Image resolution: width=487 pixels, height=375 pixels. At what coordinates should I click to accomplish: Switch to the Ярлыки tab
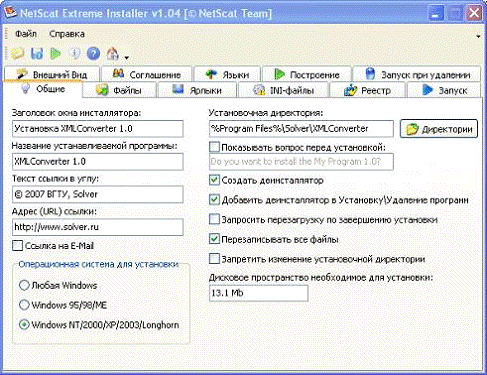point(197,90)
